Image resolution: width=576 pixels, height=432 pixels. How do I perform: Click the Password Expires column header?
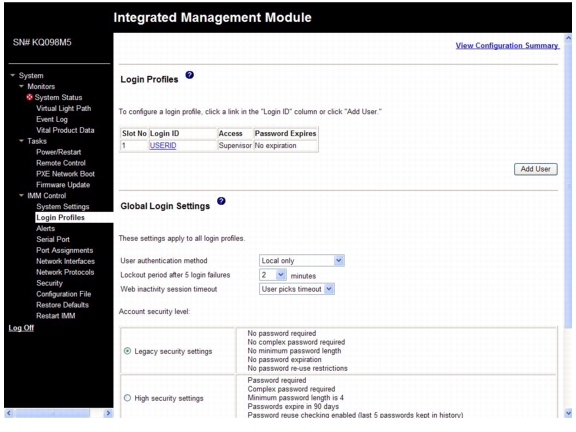(285, 133)
